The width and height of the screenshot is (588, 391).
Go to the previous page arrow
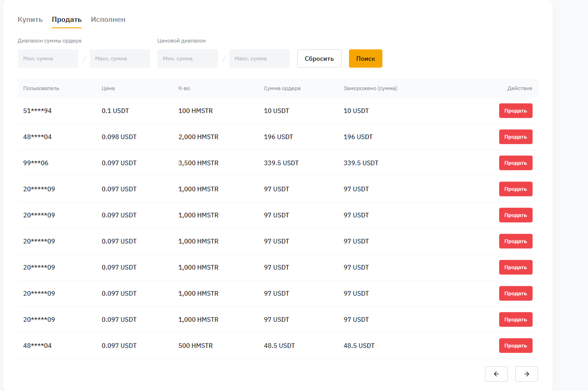496,374
